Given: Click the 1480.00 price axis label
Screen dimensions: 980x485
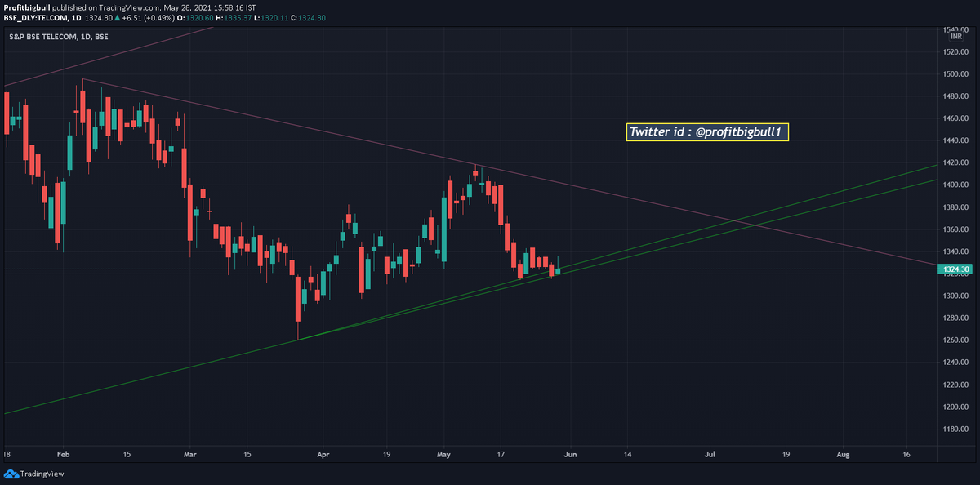Looking at the screenshot, I should (957, 96).
